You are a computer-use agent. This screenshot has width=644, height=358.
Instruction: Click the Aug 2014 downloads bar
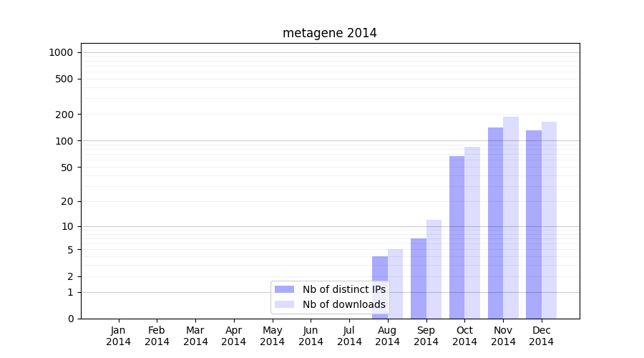(396, 286)
